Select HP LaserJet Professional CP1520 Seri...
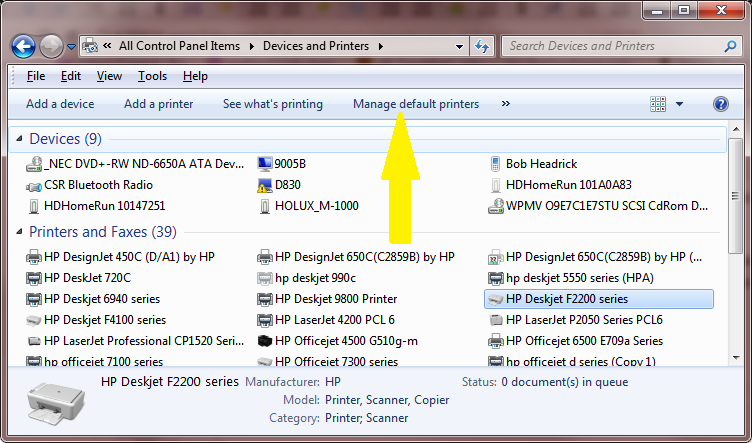Viewport: 752px width, 443px height. (135, 341)
